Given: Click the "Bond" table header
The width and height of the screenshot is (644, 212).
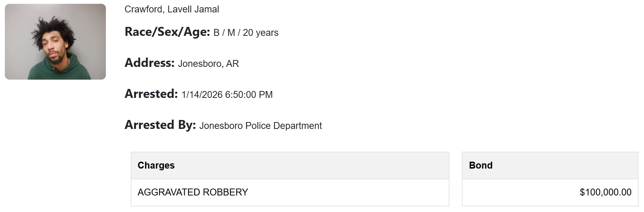Looking at the screenshot, I should click(480, 165).
